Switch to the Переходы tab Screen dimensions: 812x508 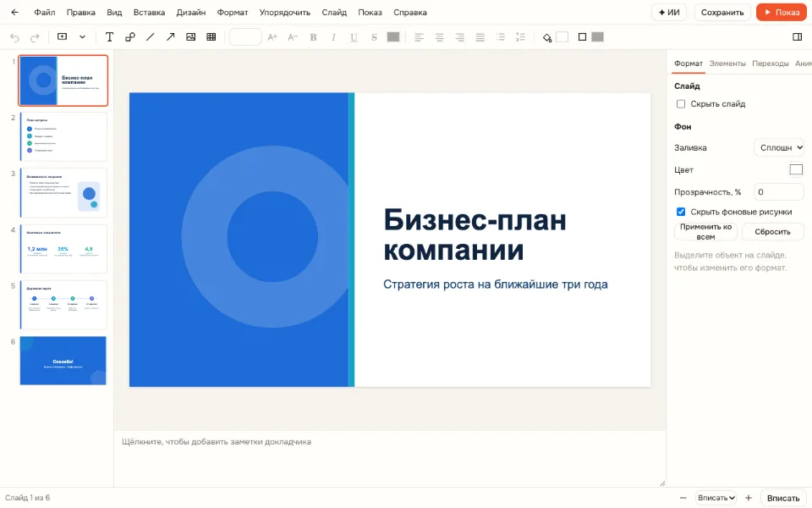point(770,63)
